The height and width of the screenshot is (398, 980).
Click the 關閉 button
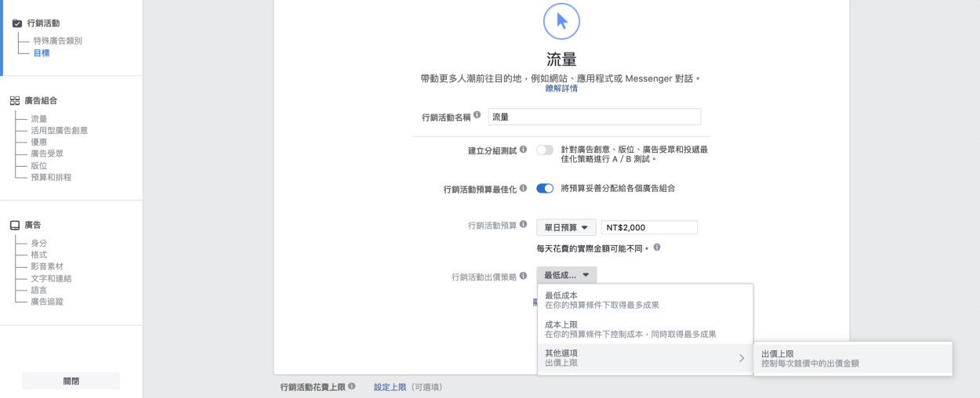pyautogui.click(x=71, y=381)
